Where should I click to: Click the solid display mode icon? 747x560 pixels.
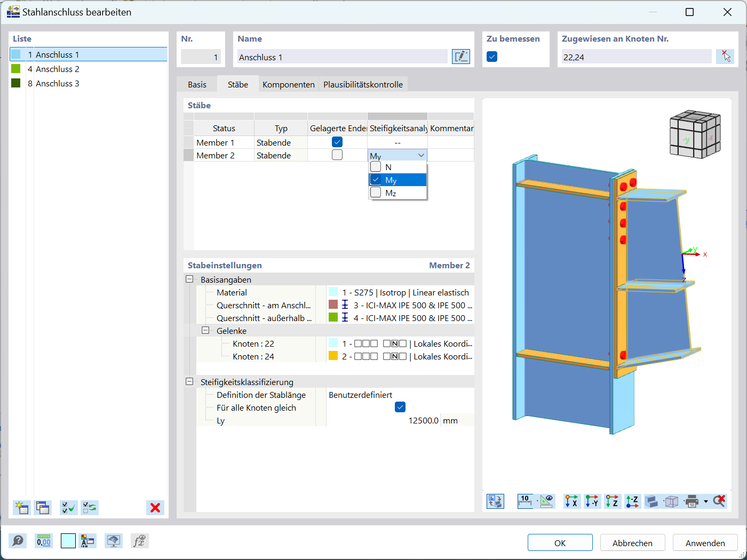651,501
